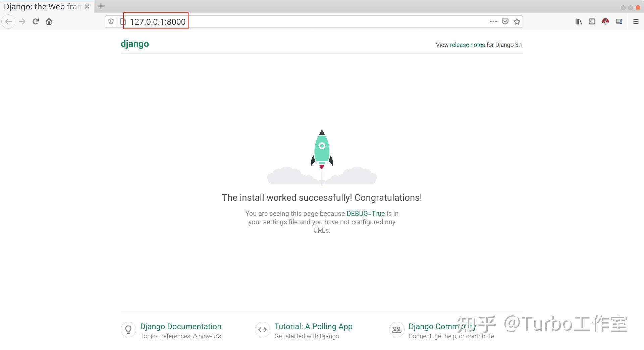644x350 pixels.
Task: Click the people community icon
Action: pos(397,330)
